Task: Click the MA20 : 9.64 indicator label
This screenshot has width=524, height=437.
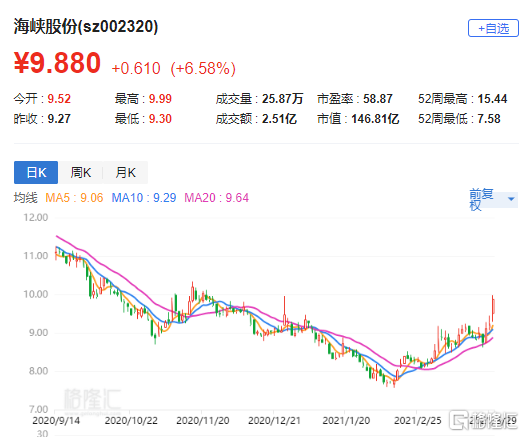Action: pos(217,198)
